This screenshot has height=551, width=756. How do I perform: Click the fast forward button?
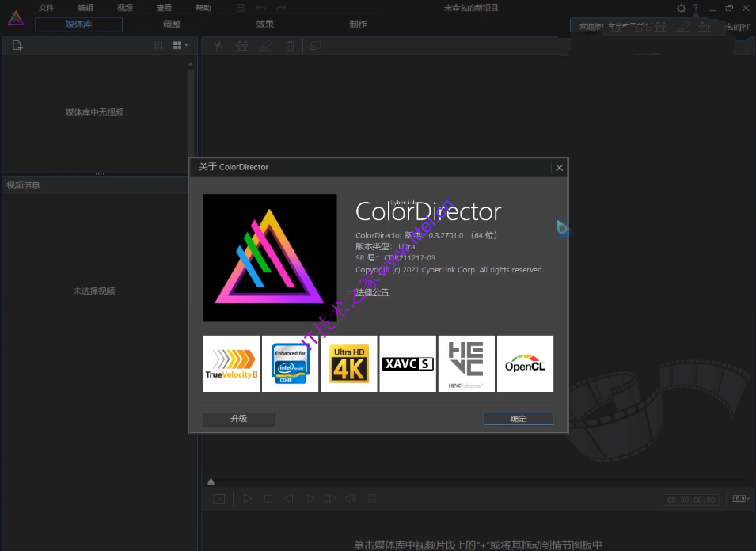tap(330, 499)
